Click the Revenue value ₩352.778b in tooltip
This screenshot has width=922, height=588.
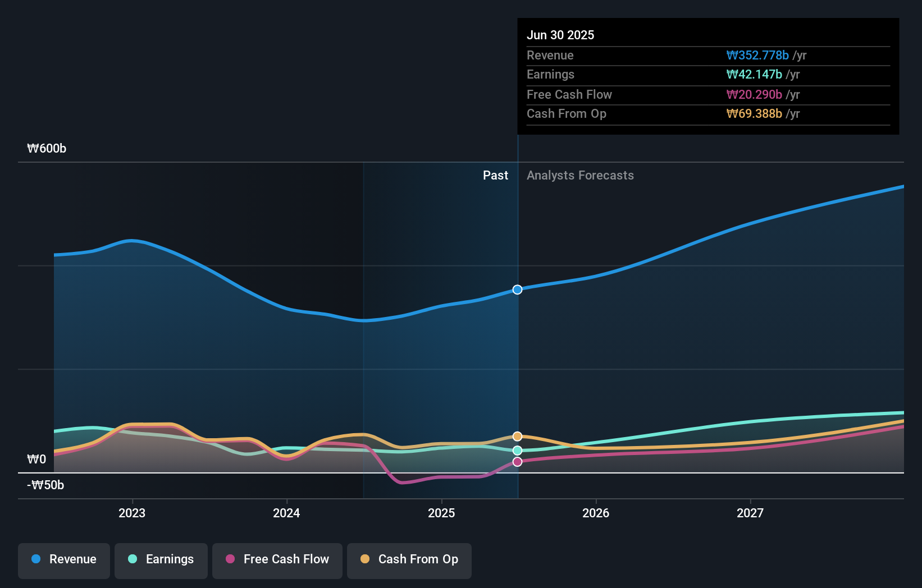click(x=759, y=55)
